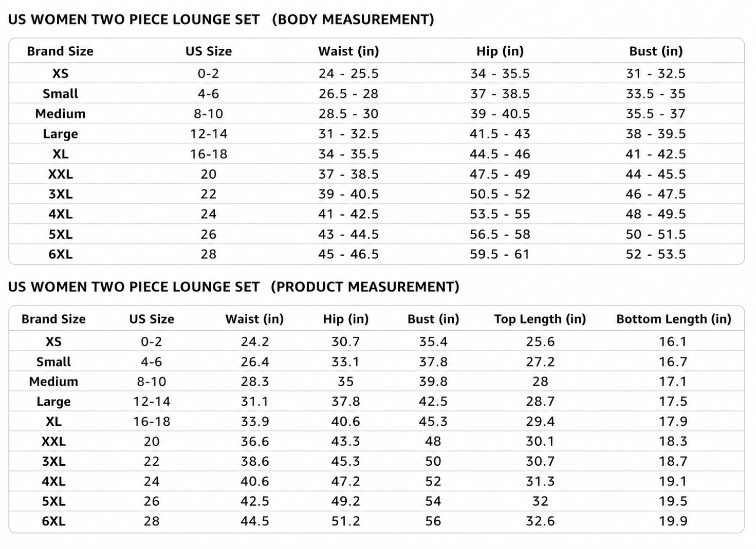Select top length value 25.6 for XS

point(540,342)
